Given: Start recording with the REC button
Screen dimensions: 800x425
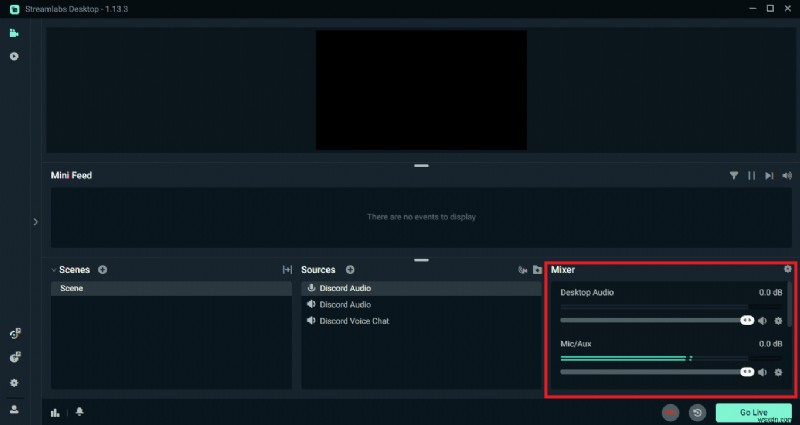Looking at the screenshot, I should tap(671, 412).
